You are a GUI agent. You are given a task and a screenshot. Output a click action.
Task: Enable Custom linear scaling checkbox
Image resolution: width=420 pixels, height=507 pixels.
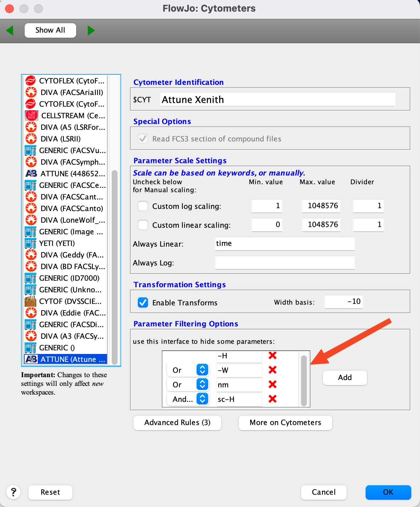[143, 225]
